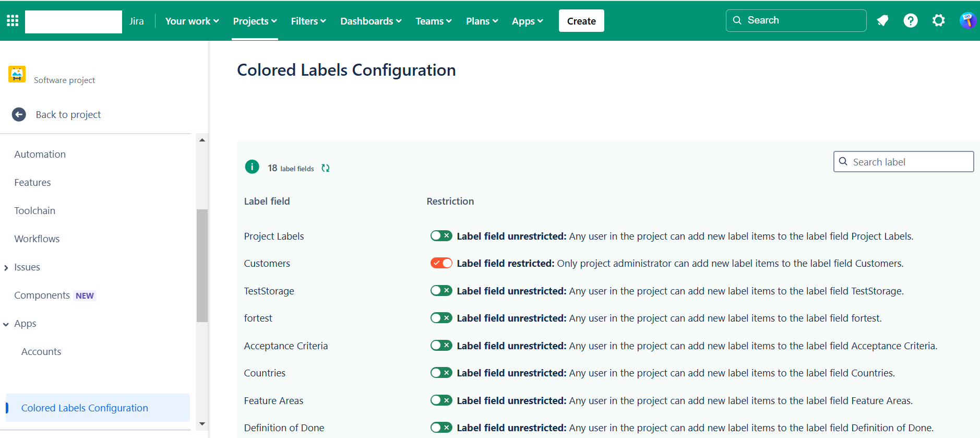Screen dimensions: 980x438
Task: Select Workflows in the sidebar
Action: coord(37,239)
